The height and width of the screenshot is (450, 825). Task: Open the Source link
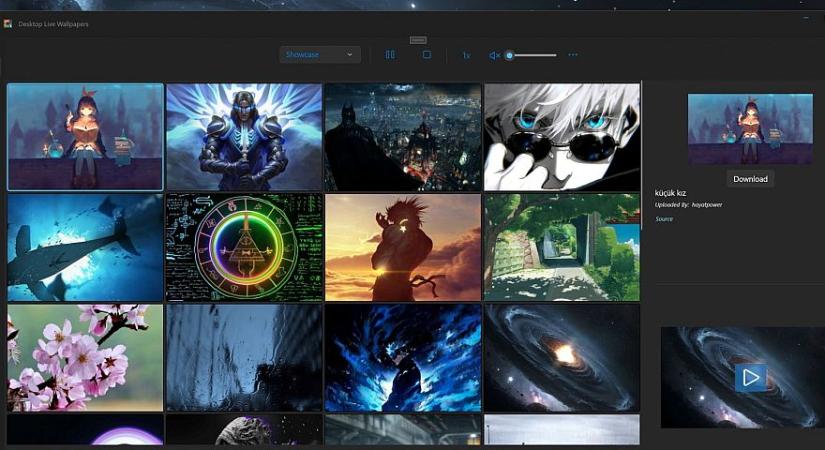(x=664, y=219)
